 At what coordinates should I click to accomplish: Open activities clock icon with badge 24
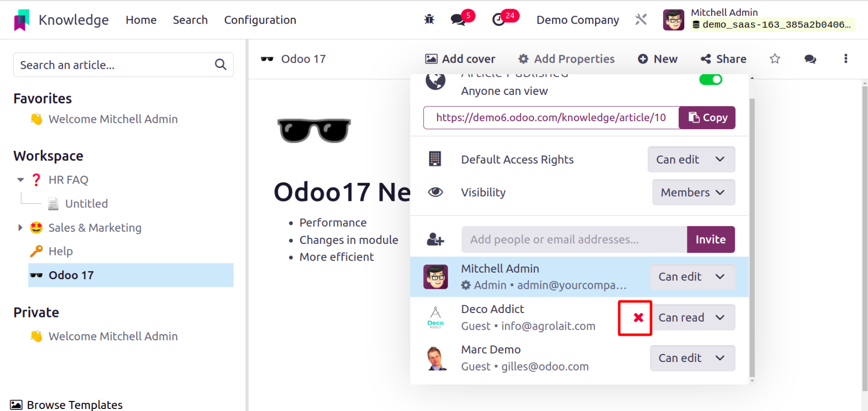click(x=499, y=20)
